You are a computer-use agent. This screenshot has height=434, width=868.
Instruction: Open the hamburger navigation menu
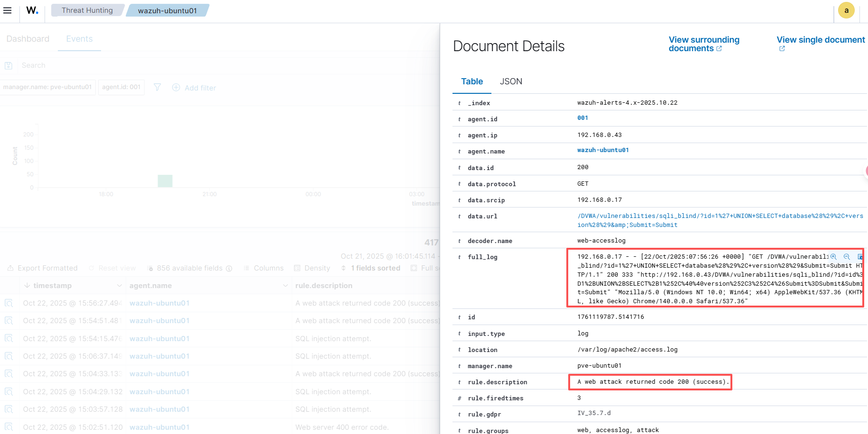coord(8,10)
